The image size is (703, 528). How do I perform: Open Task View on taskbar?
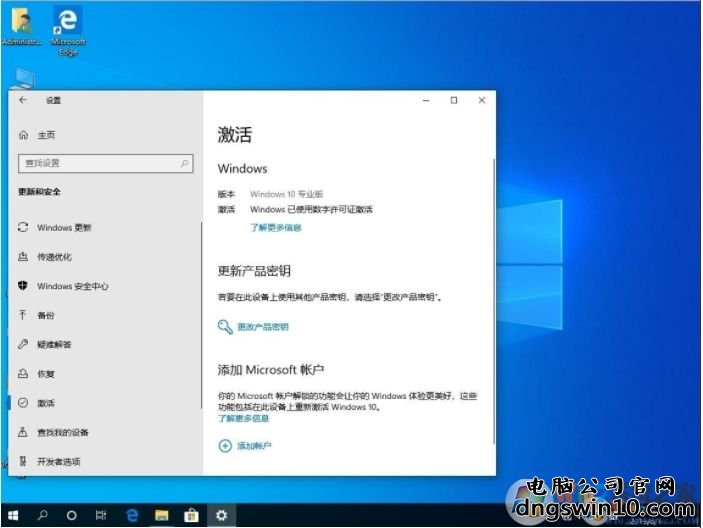point(101,515)
